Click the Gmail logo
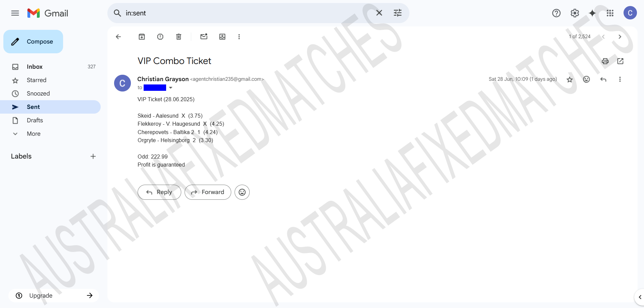 pos(48,13)
